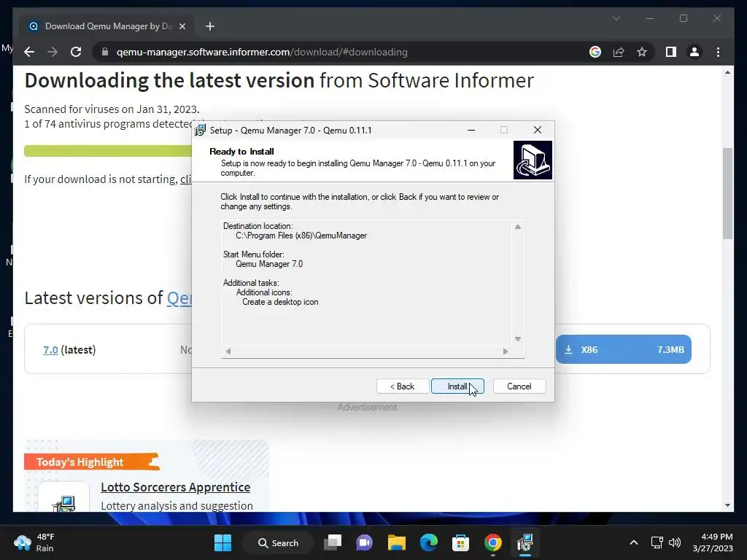
Task: Open the weather widget showing 48°F Rain
Action: pos(34,542)
